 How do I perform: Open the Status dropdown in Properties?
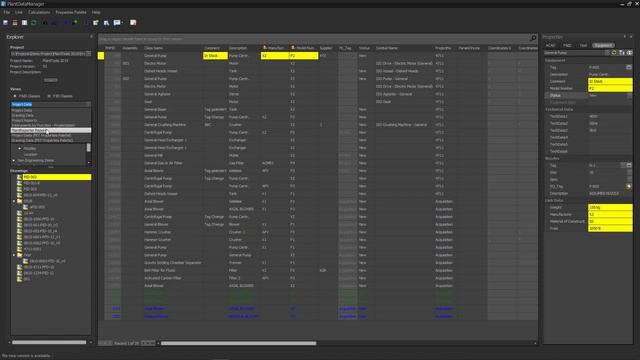[x=629, y=96]
